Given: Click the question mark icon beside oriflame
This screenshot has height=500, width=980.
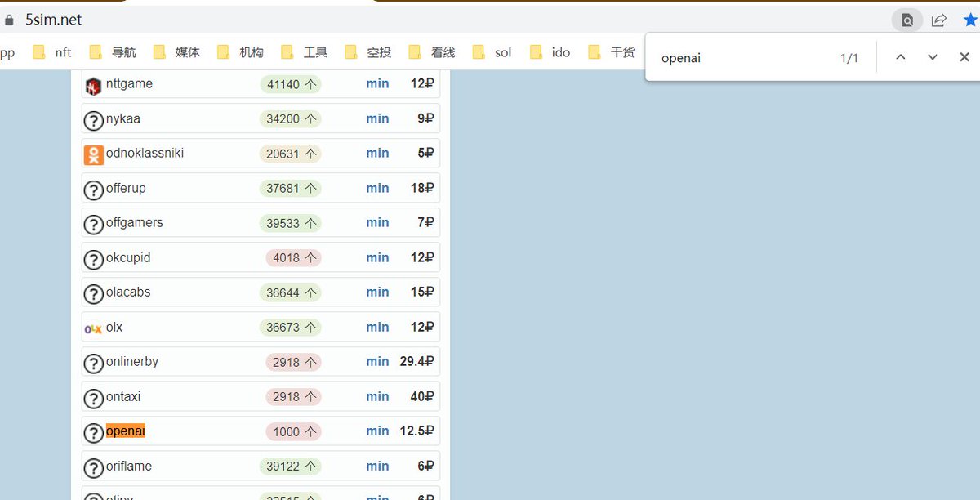Looking at the screenshot, I should 93,467.
